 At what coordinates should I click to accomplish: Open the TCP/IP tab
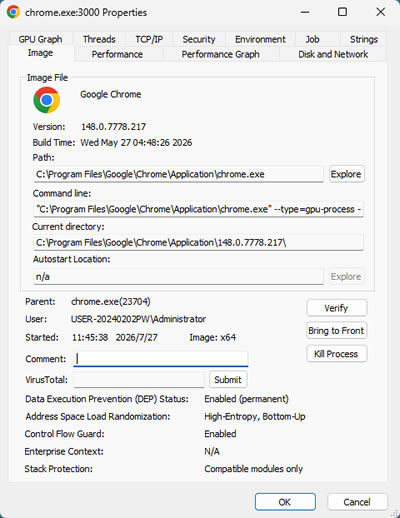tap(149, 39)
